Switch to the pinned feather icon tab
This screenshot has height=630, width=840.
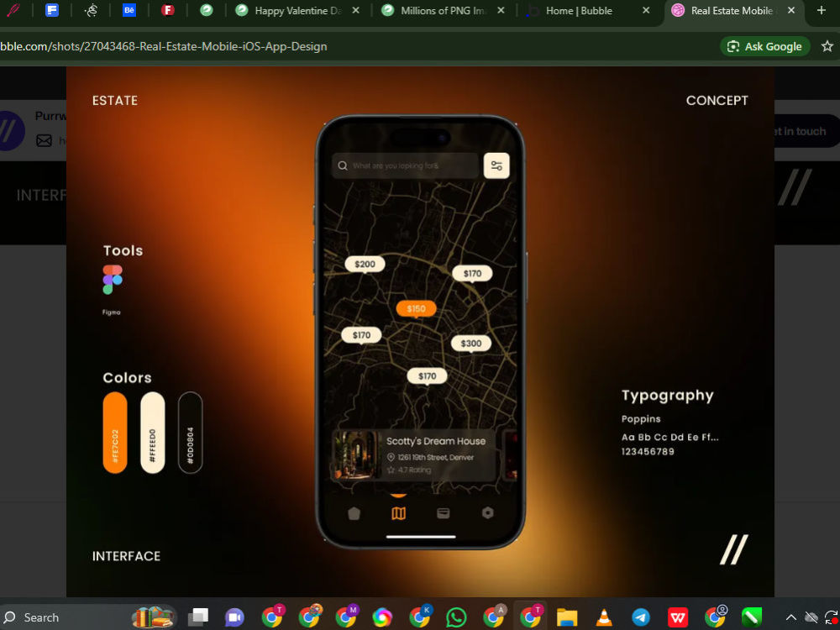13,10
